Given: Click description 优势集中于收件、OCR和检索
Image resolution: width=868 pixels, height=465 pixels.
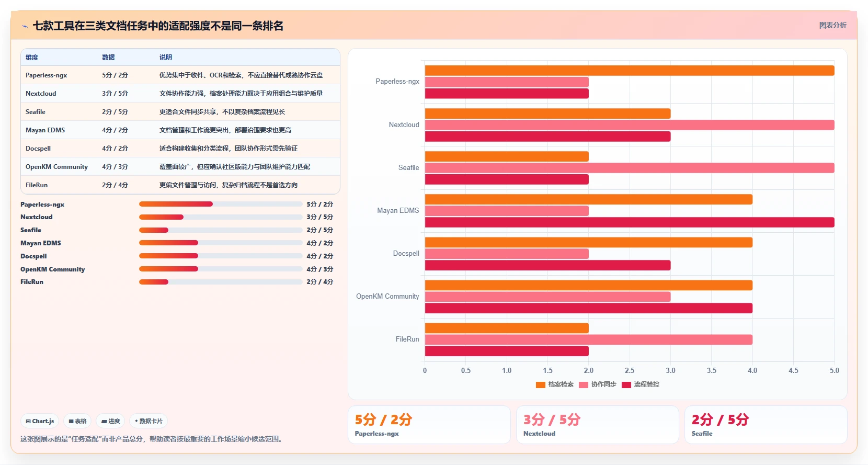Looking at the screenshot, I should (x=241, y=75).
